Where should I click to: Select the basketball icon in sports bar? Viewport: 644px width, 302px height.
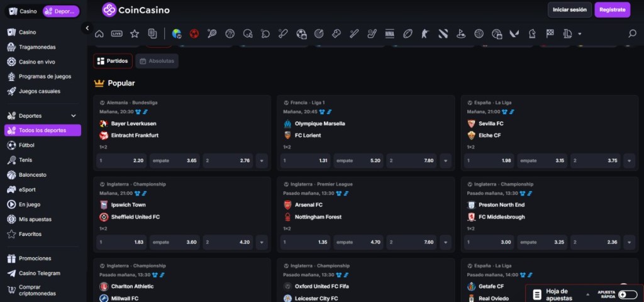tap(230, 34)
